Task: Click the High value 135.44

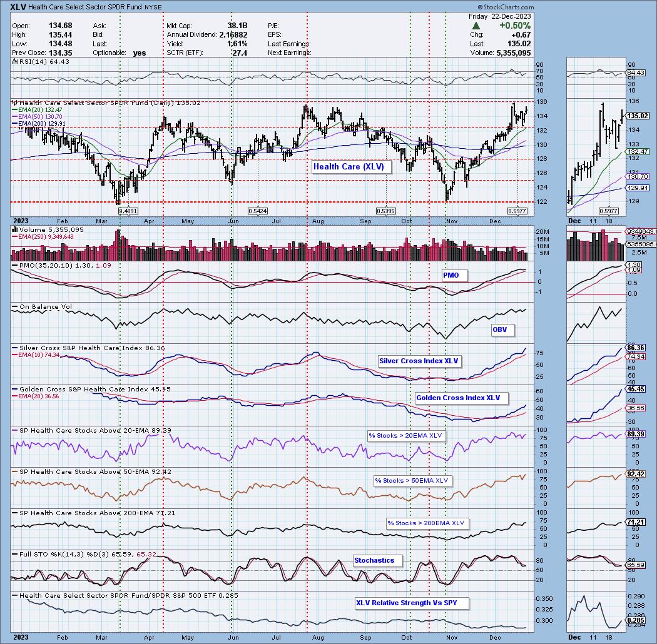Action: click(60, 35)
